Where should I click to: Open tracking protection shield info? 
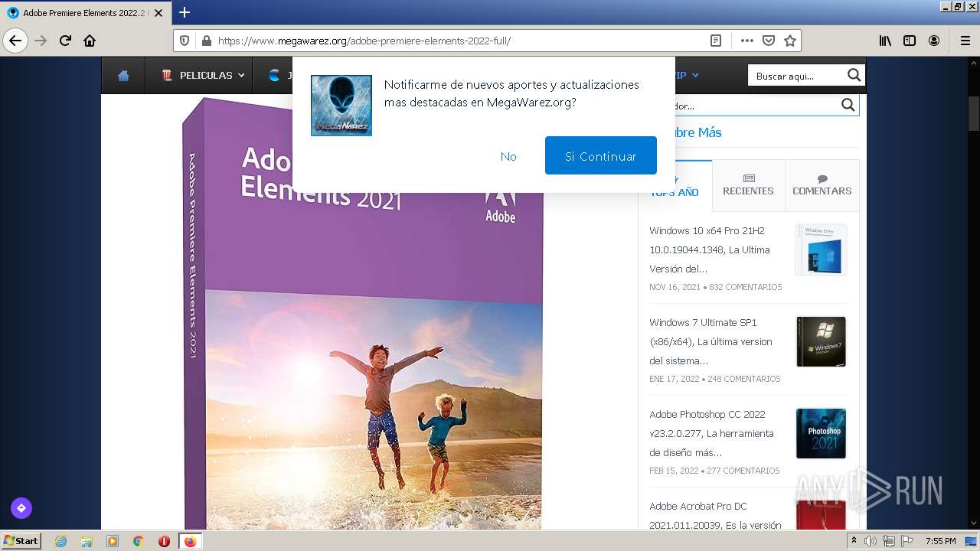(x=185, y=41)
